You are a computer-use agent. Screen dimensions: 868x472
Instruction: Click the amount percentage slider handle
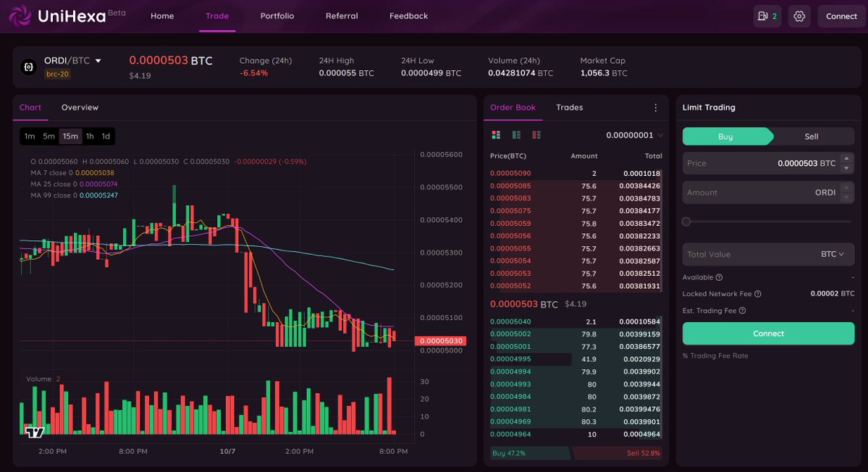coord(686,222)
